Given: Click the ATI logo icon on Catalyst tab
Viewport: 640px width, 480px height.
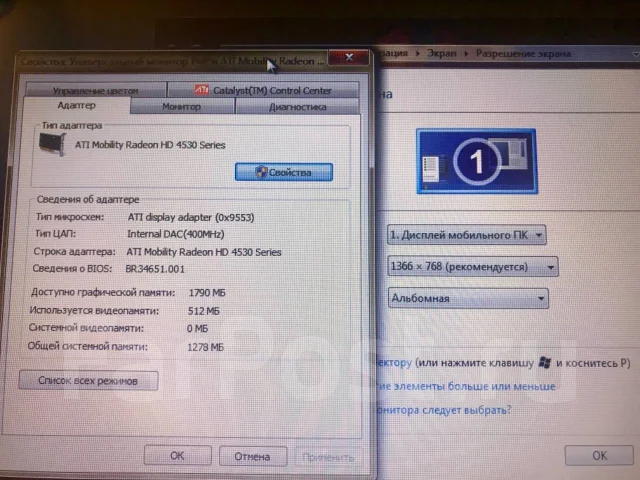Looking at the screenshot, I should click(x=202, y=89).
